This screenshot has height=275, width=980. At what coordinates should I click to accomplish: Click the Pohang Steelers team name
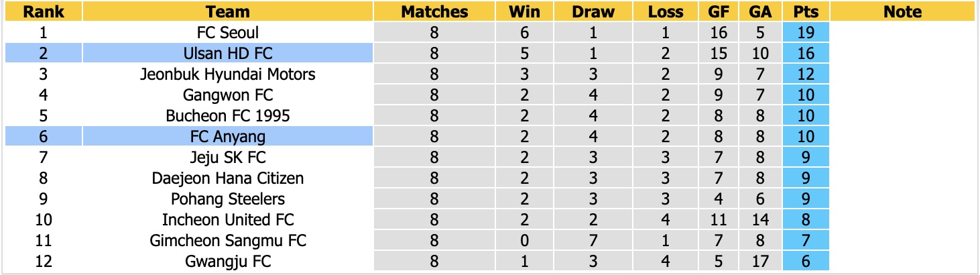click(x=228, y=199)
